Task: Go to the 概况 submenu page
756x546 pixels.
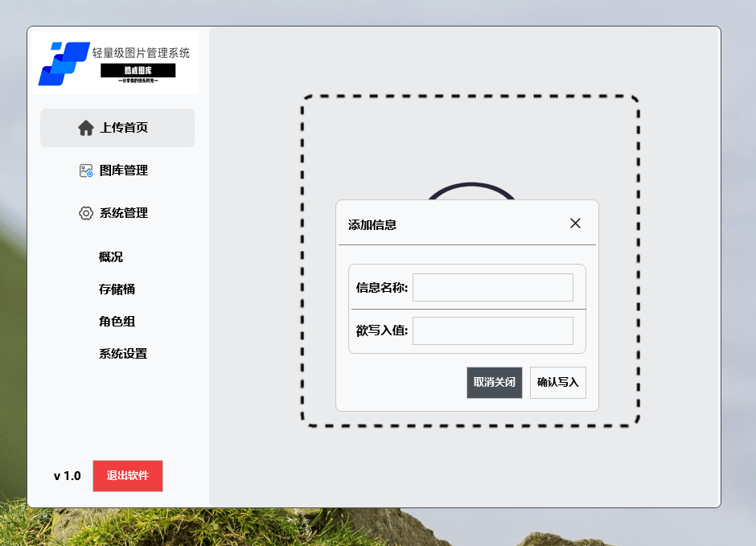Action: [111, 257]
